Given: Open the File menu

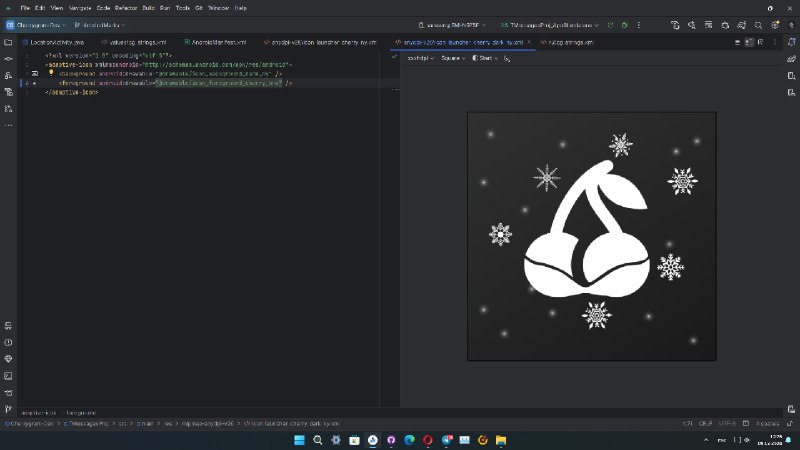Looking at the screenshot, I should click(x=25, y=8).
